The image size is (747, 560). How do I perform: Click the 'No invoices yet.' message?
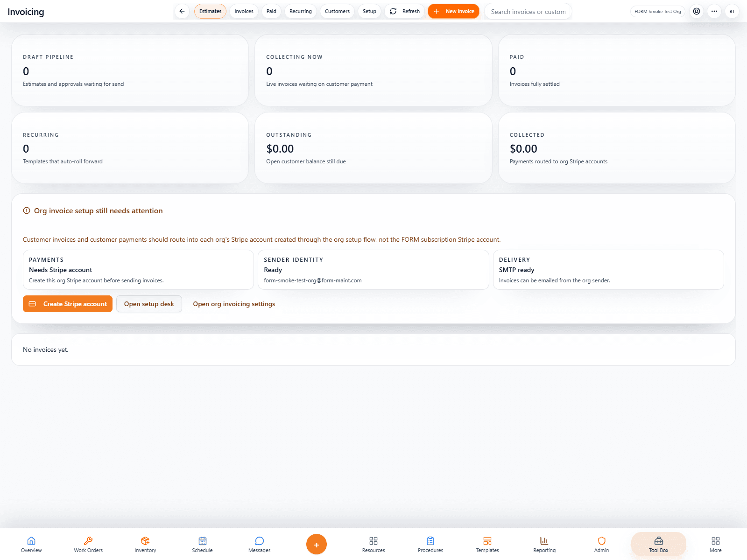[46, 350]
